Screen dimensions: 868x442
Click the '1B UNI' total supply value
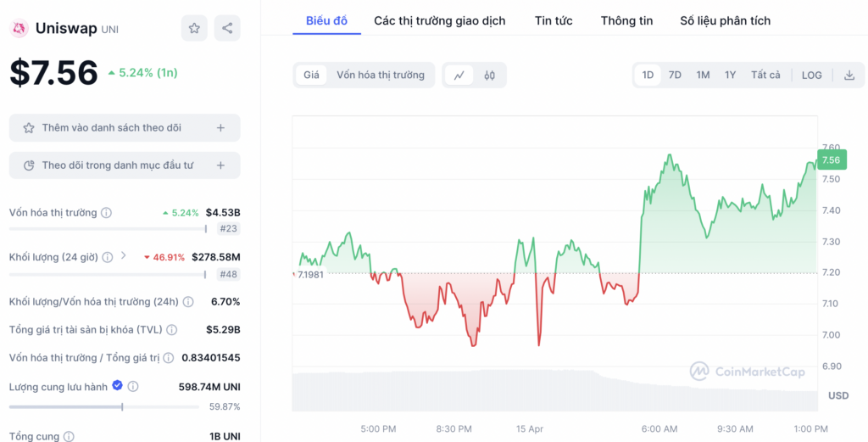pyautogui.click(x=225, y=436)
